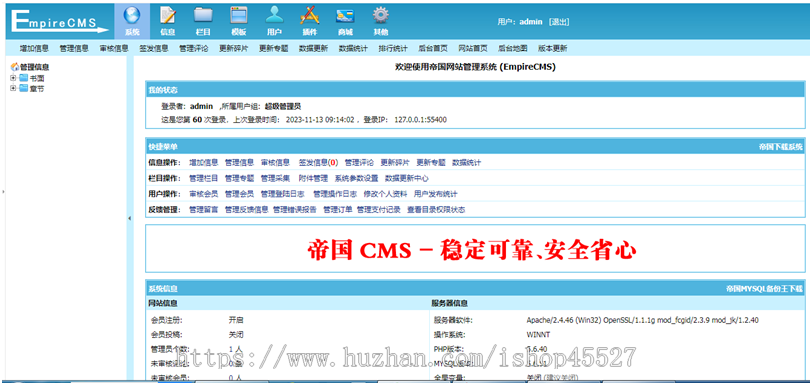The height and width of the screenshot is (385, 812).
Task: Choose 更新专题 in the top menu bar
Action: tap(273, 49)
